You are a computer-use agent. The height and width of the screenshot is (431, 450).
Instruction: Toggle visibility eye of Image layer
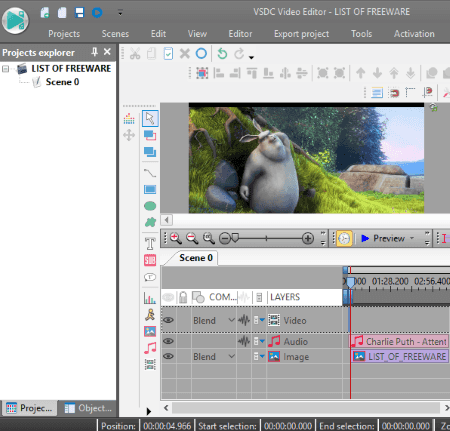point(168,356)
